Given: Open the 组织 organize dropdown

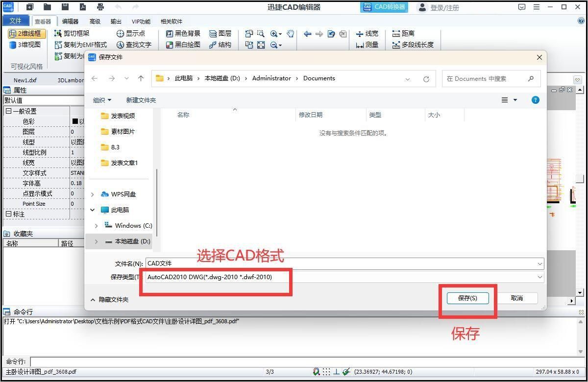Looking at the screenshot, I should tap(102, 100).
